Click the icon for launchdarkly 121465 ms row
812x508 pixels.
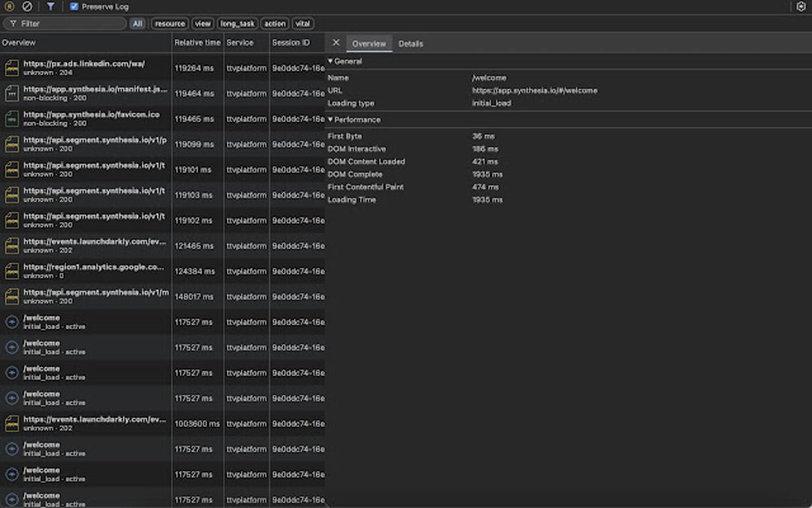(x=12, y=245)
